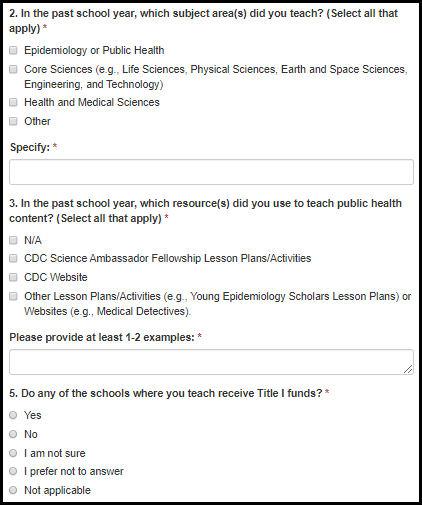Click the Epidemiology or Public Health label
The height and width of the screenshot is (505, 422).
(94, 50)
